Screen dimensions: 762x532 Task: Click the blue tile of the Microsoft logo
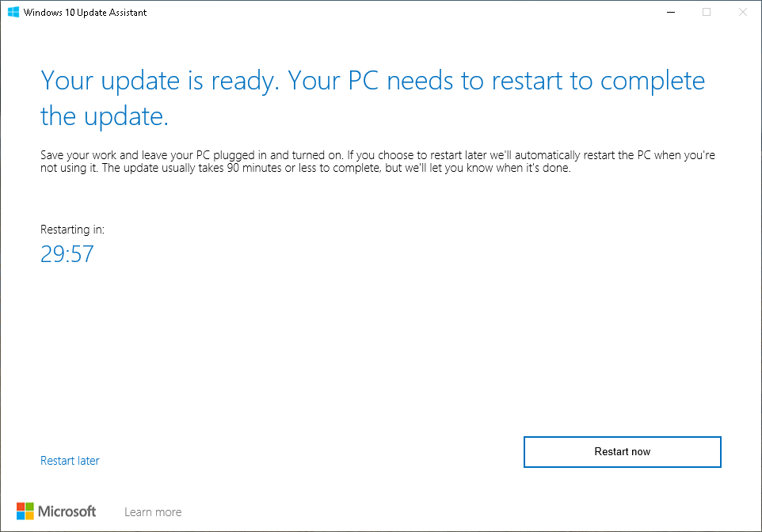(21, 514)
